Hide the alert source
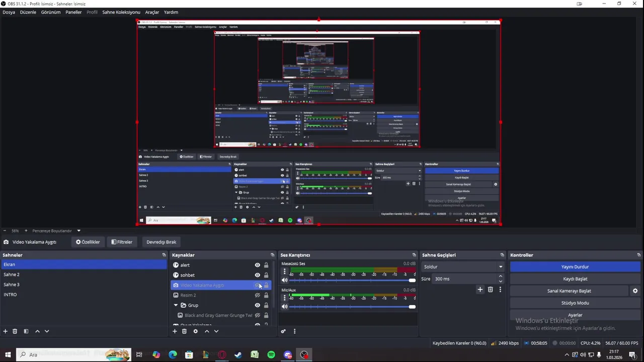644x362 pixels. point(258,265)
